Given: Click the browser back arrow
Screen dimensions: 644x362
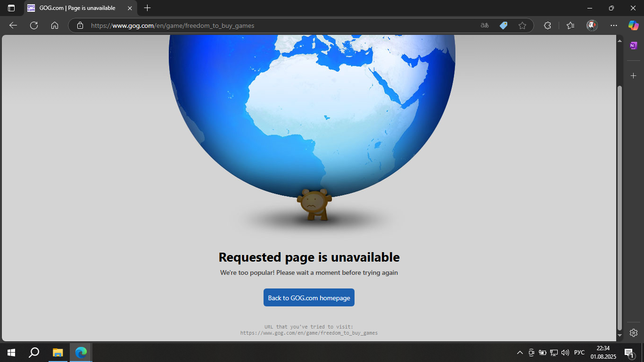Looking at the screenshot, I should pos(13,25).
